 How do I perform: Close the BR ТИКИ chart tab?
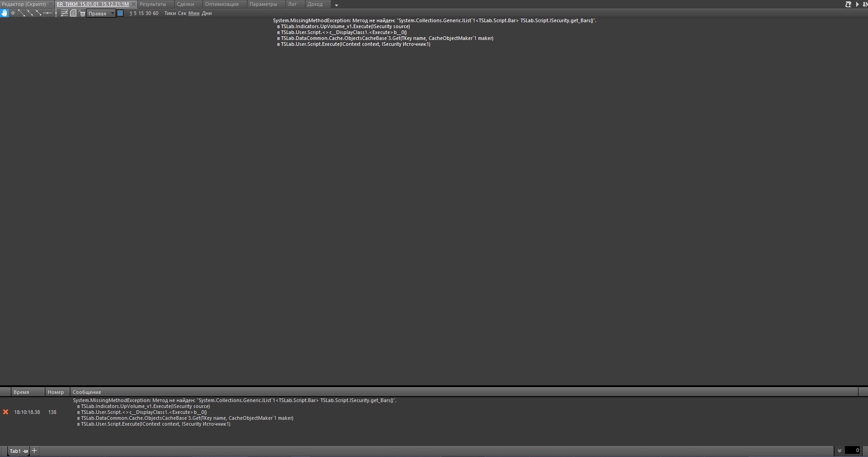point(134,4)
